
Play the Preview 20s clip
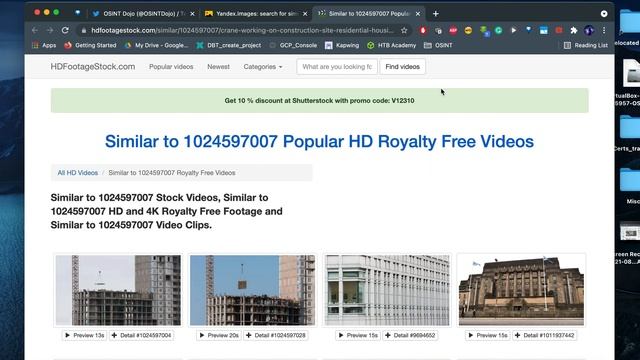[x=219, y=335]
